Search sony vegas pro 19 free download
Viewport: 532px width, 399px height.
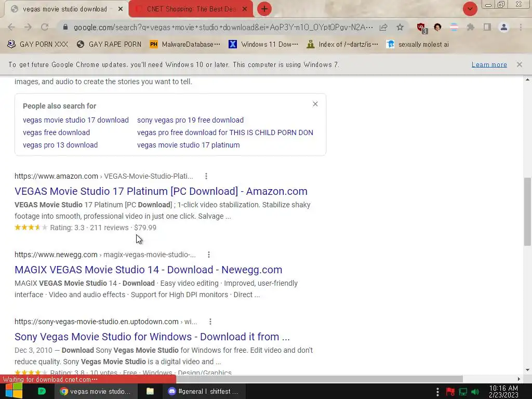pyautogui.click(x=190, y=120)
